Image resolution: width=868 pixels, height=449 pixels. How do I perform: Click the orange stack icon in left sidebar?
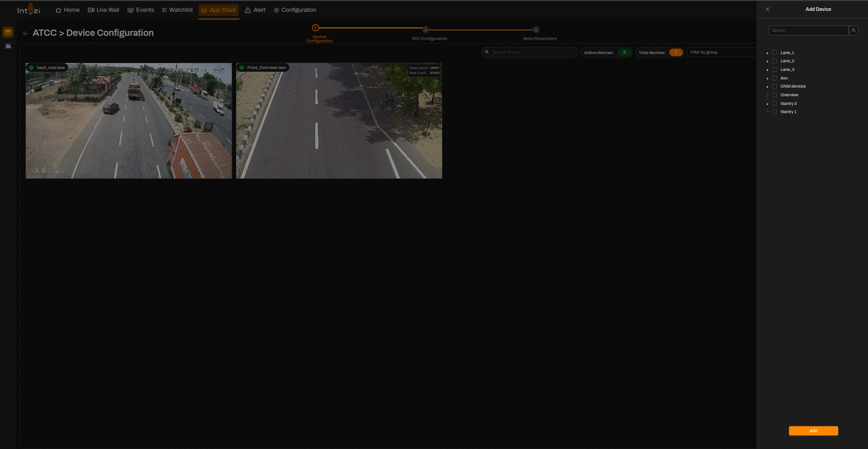(x=8, y=32)
